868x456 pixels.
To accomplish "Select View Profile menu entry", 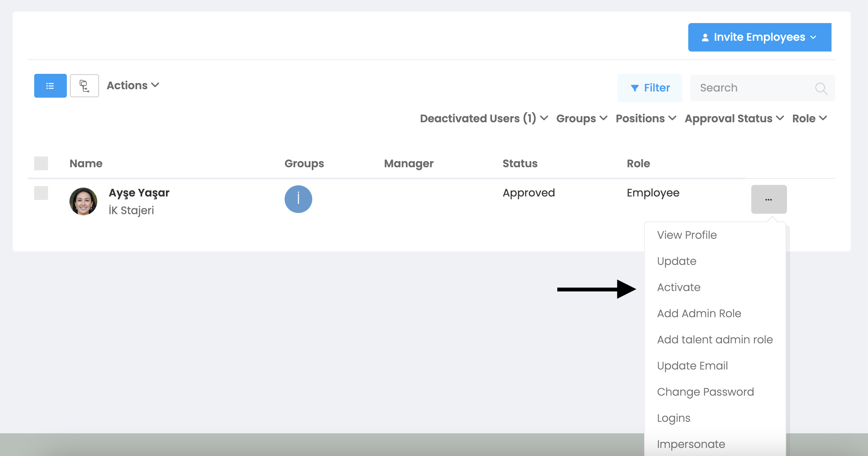I will (687, 235).
